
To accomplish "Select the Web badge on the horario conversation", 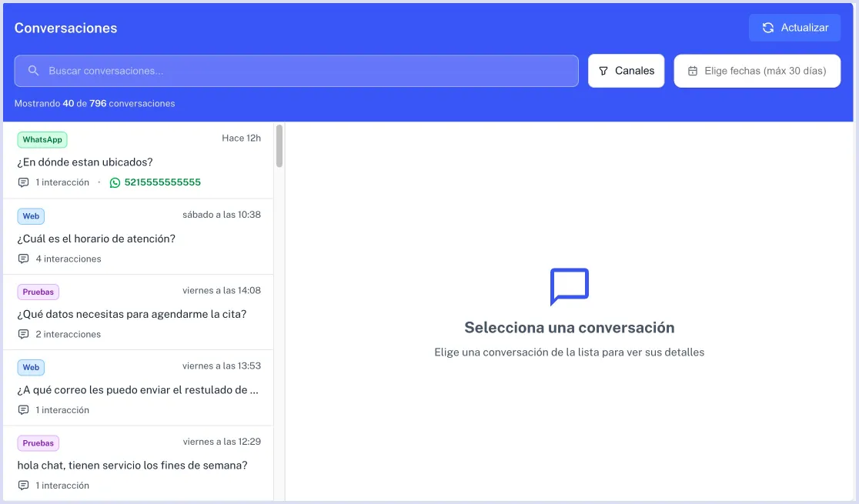I will coord(31,216).
